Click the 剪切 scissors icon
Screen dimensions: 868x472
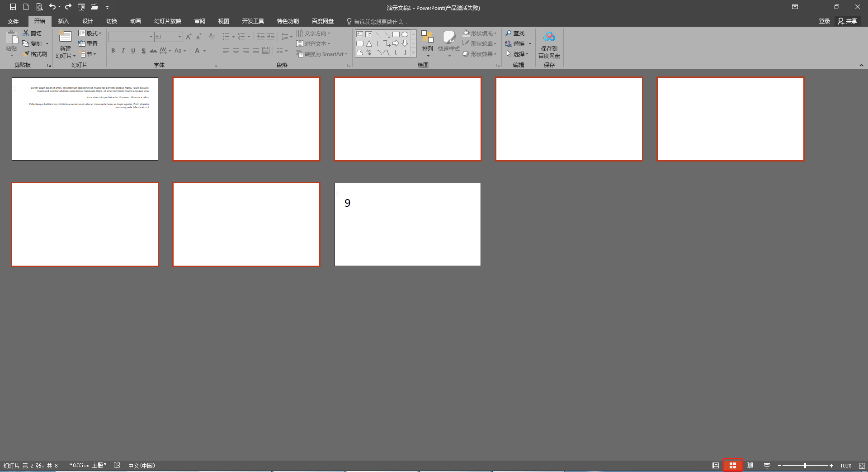(26, 33)
